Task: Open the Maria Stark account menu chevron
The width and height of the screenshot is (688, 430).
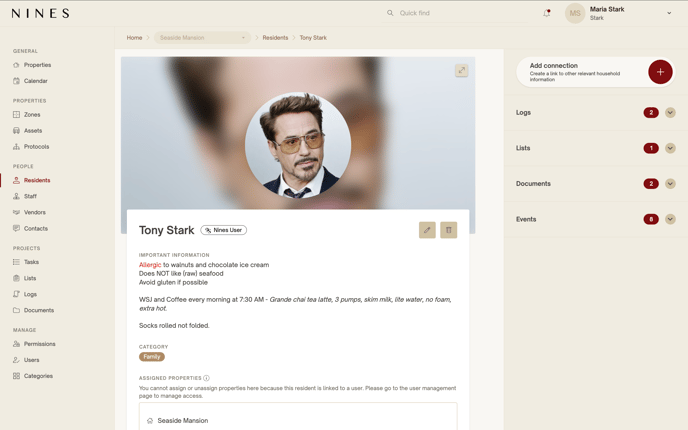Action: click(669, 13)
